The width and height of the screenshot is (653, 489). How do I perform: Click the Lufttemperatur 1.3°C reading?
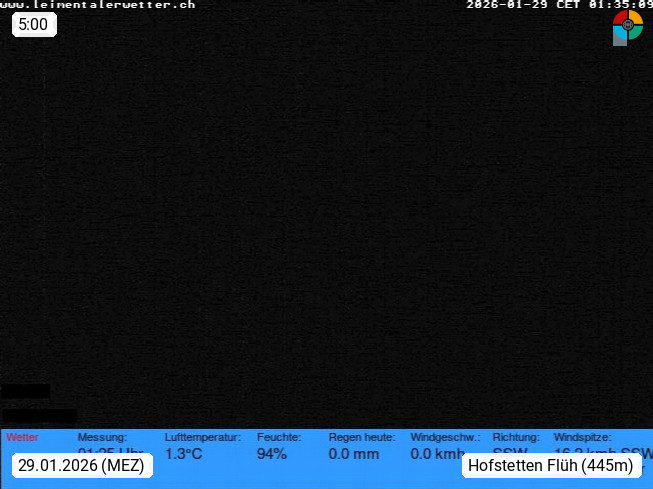[x=183, y=454]
